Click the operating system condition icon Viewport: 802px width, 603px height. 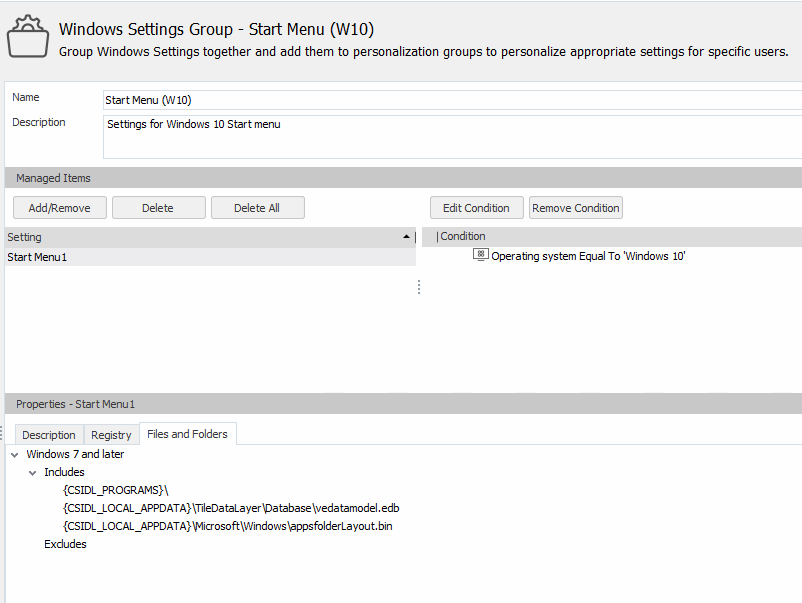[480, 255]
